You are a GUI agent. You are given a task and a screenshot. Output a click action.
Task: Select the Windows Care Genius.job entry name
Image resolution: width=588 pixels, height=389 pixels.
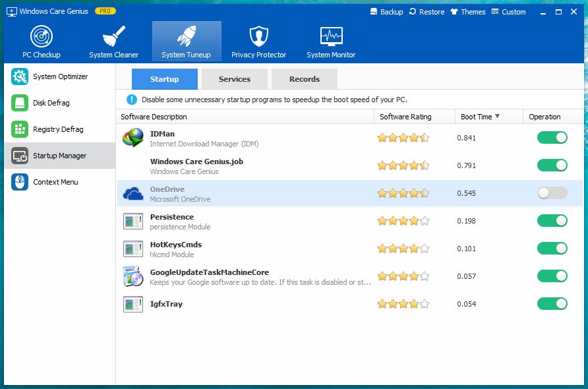(196, 162)
